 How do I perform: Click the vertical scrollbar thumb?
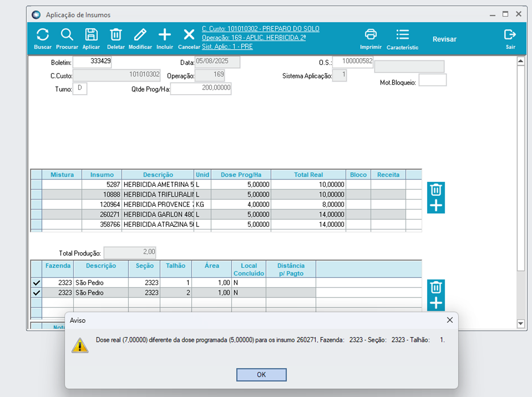[521, 168]
